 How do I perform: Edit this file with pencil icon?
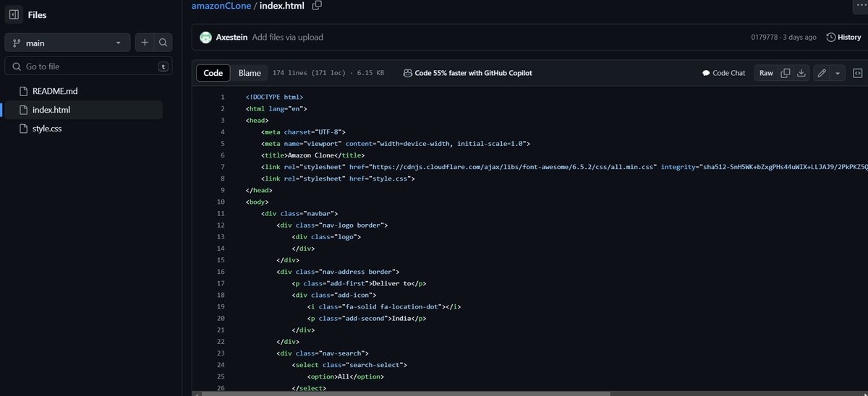821,73
